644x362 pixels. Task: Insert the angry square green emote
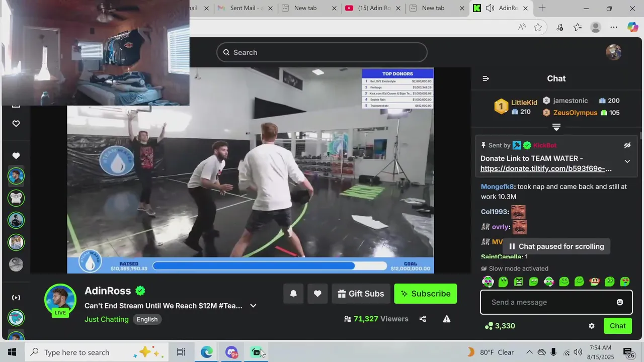click(x=518, y=282)
